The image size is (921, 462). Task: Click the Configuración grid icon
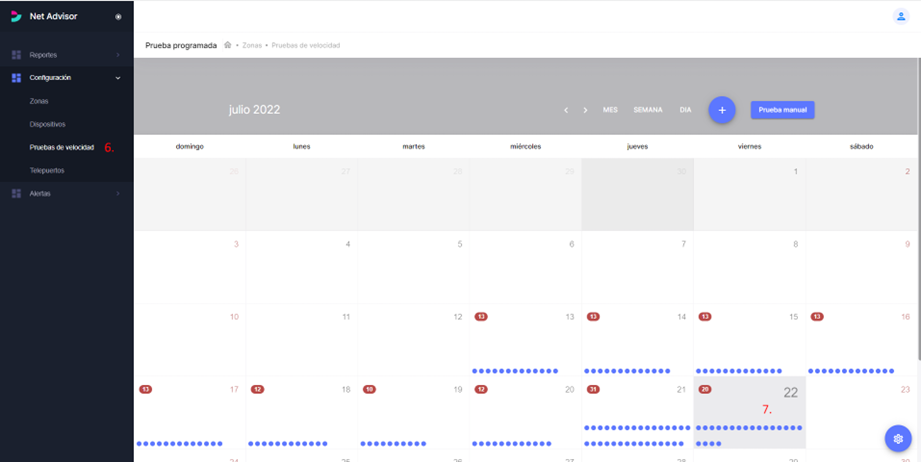pyautogui.click(x=16, y=77)
